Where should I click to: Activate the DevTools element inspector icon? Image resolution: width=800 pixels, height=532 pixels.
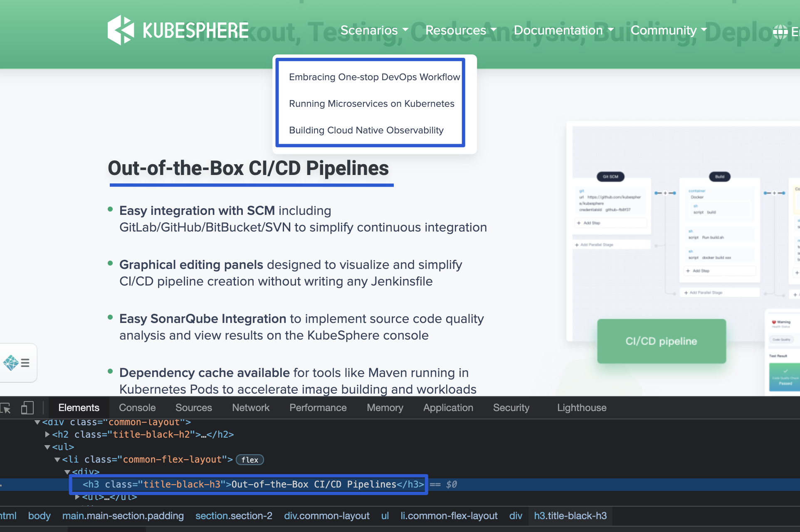coord(6,408)
